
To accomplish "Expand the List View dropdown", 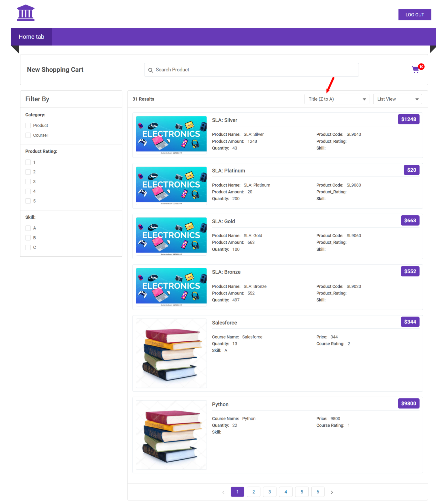I will (x=397, y=99).
